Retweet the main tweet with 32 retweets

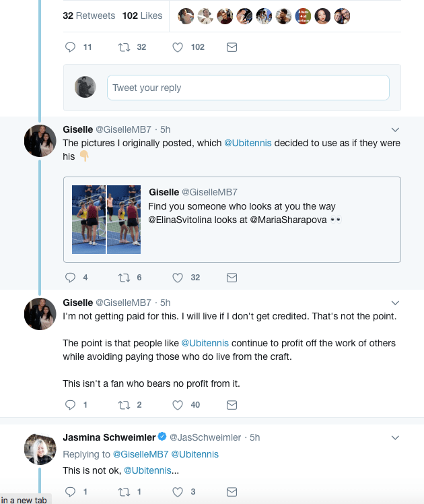123,47
